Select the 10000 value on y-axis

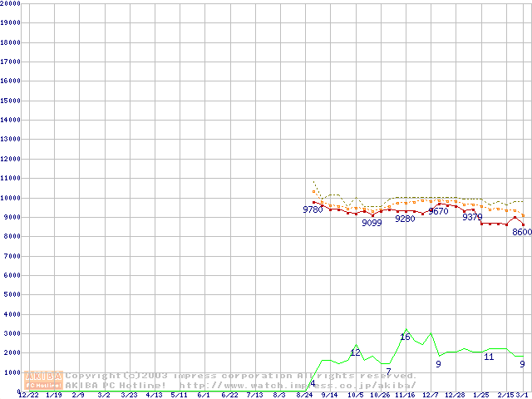11,198
